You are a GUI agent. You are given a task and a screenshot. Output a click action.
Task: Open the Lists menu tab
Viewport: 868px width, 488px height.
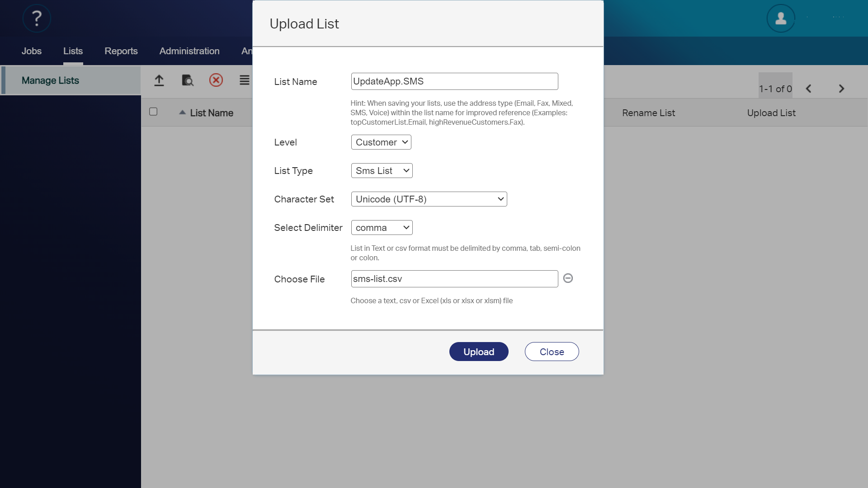pos(73,51)
